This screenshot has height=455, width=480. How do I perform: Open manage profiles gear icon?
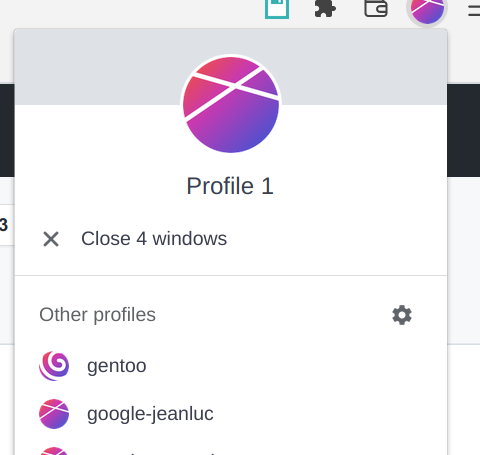tap(402, 315)
